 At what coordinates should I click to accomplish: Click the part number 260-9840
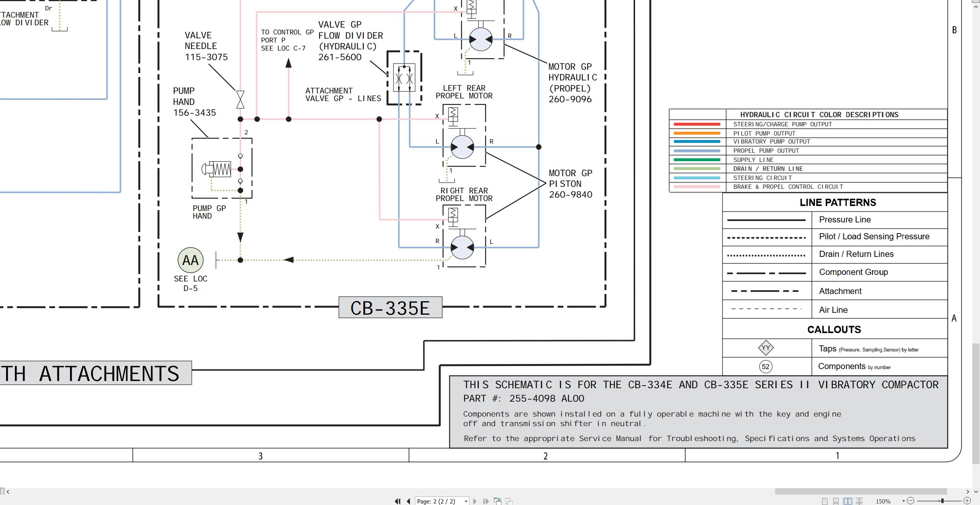click(x=570, y=194)
